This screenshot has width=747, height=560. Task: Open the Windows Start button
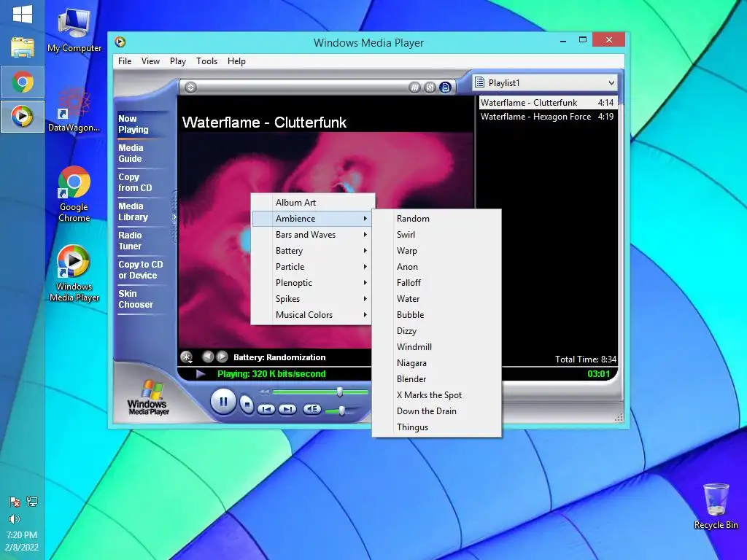pos(23,15)
